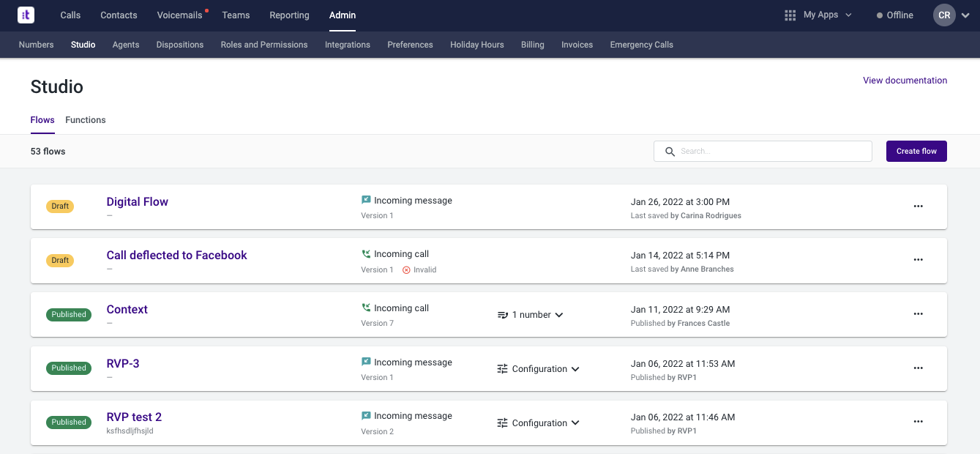Open the Dispositions admin tab
The image size is (980, 454).
tap(180, 45)
